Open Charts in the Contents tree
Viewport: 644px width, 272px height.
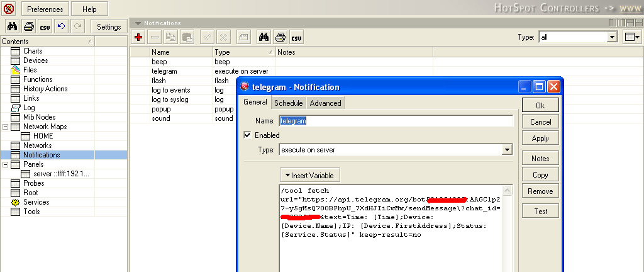tap(33, 51)
